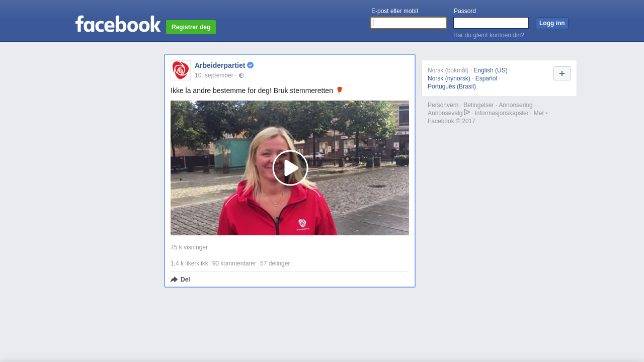The image size is (644, 362).
Task: Open the Arbeiderpartiet page name link
Action: [x=220, y=65]
